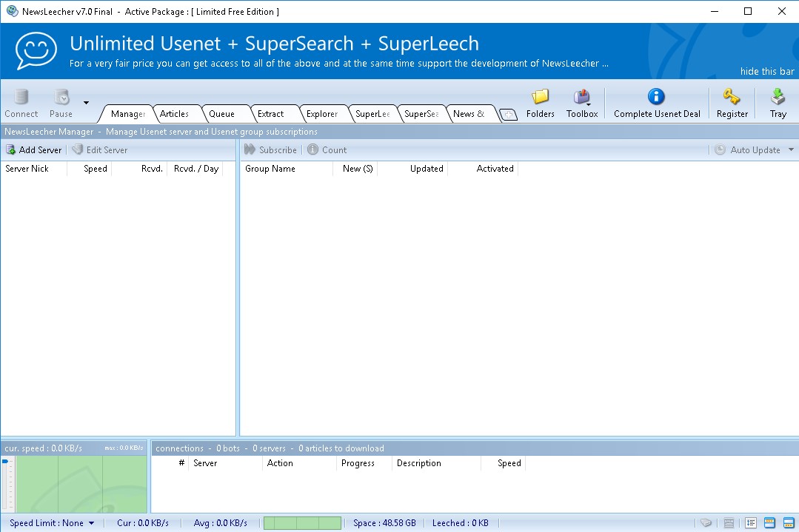Click the Rcvd. column header

coord(139,169)
